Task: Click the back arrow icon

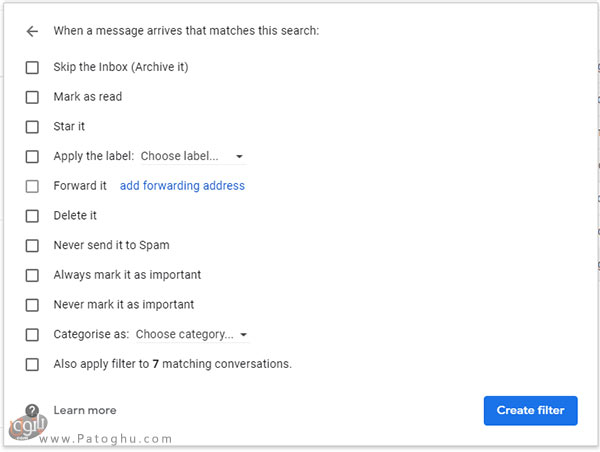Action: (32, 31)
